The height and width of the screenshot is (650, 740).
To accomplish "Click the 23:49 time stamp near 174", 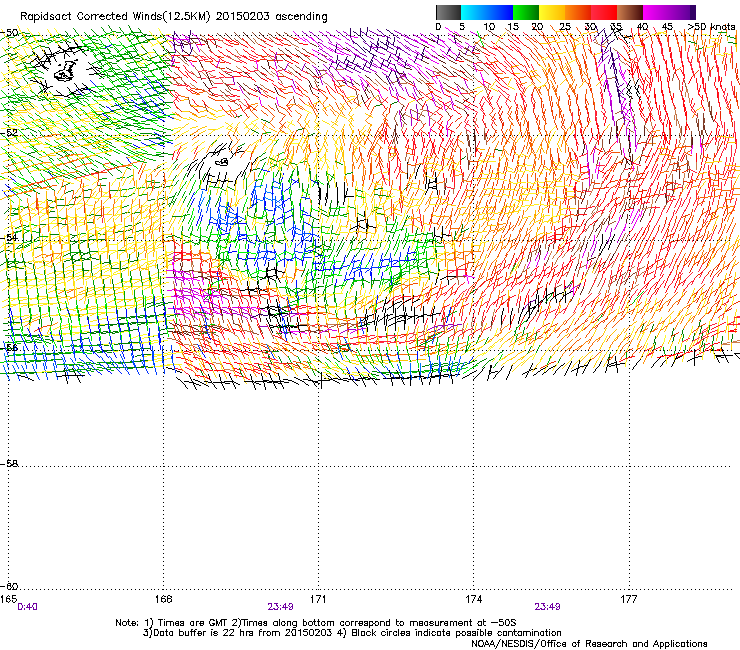I will (547, 607).
